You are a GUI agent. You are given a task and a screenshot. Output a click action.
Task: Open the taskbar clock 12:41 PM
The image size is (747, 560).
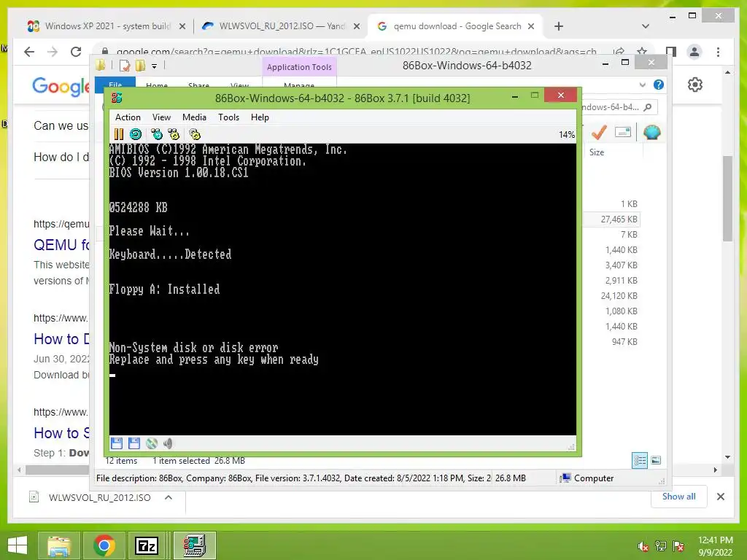tap(716, 546)
